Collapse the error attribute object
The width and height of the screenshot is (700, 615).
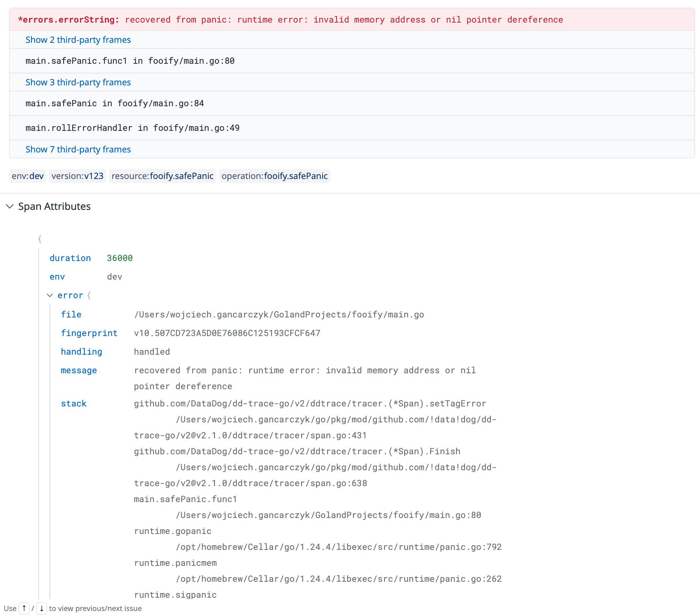[50, 295]
